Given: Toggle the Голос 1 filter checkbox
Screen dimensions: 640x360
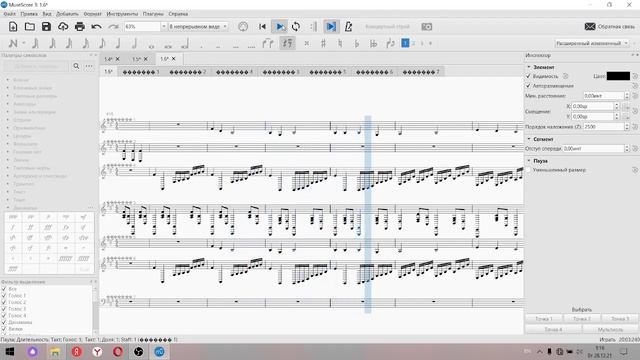Looking at the screenshot, I should 4,295.
